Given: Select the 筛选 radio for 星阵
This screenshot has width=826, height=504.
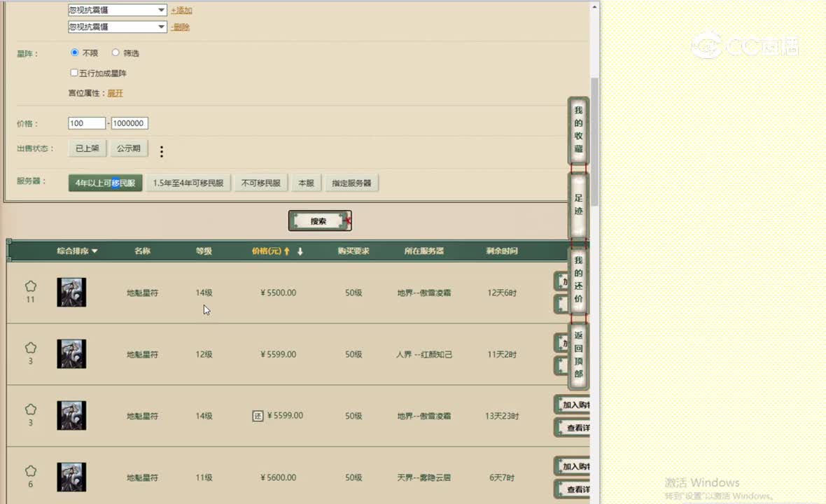Looking at the screenshot, I should coord(115,52).
